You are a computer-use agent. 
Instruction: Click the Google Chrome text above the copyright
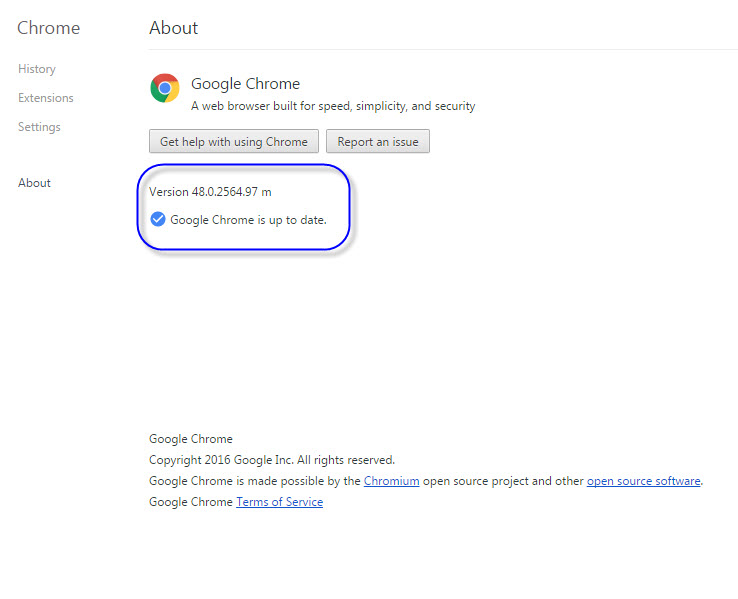coord(190,439)
